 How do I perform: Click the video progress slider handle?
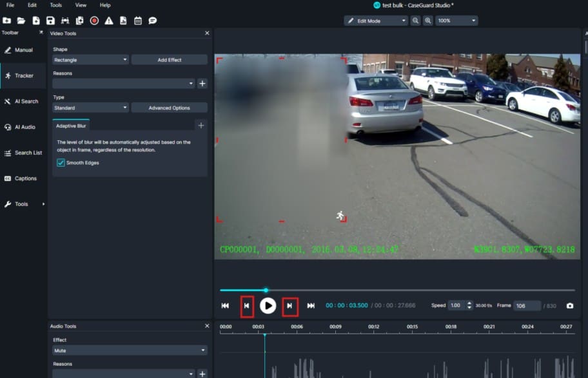(266, 290)
